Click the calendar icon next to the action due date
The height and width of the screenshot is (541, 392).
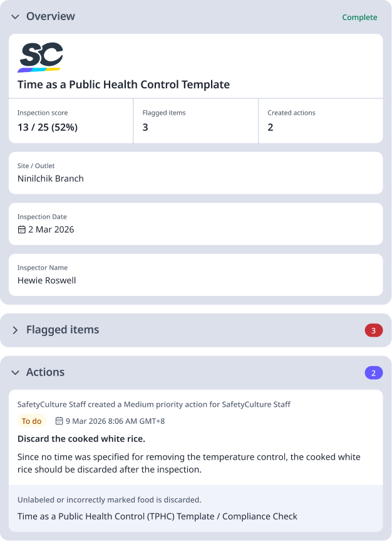point(59,421)
